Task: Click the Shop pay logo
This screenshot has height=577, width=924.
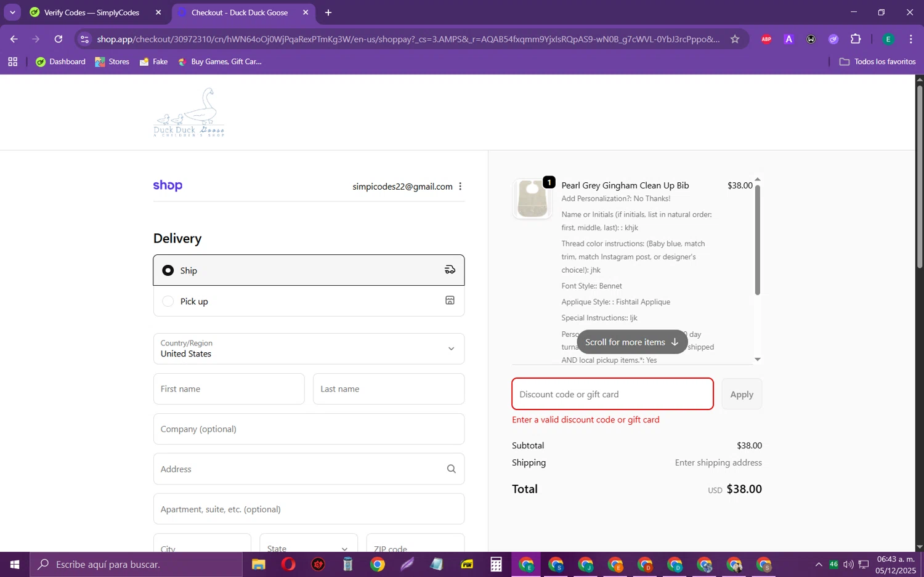Action: pyautogui.click(x=168, y=185)
